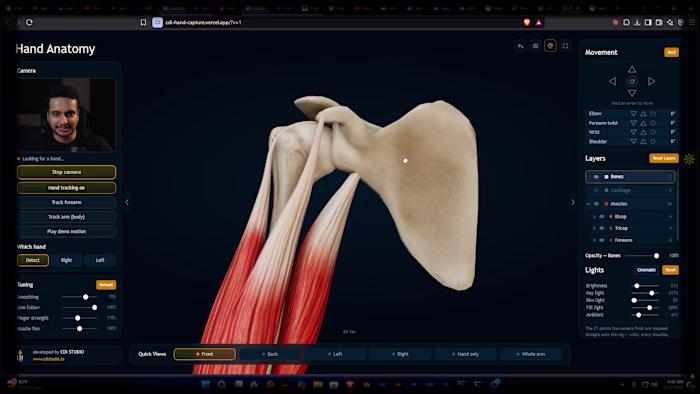Increase Elbow angle with its up triangle
Screen dimensions: 700x394
pyautogui.click(x=643, y=114)
